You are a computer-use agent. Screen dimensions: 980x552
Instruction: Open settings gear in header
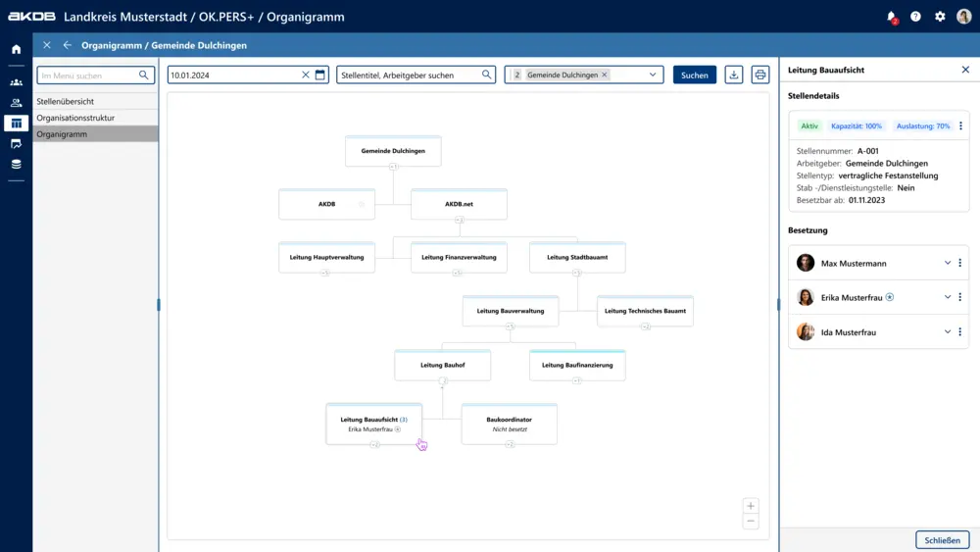940,17
